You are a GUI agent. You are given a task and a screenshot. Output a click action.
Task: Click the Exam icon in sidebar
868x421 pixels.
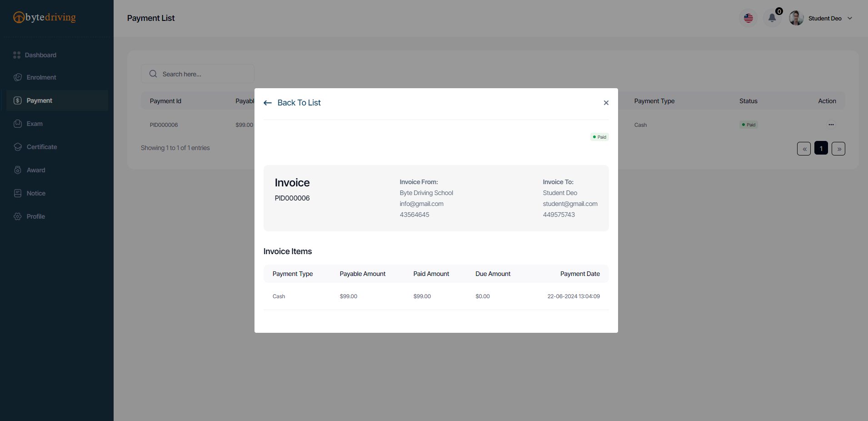click(18, 124)
